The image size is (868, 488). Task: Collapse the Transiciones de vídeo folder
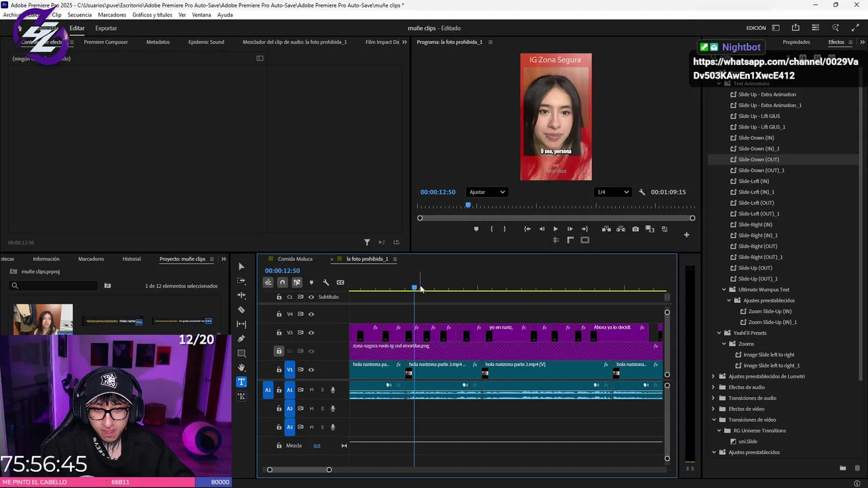(x=713, y=420)
